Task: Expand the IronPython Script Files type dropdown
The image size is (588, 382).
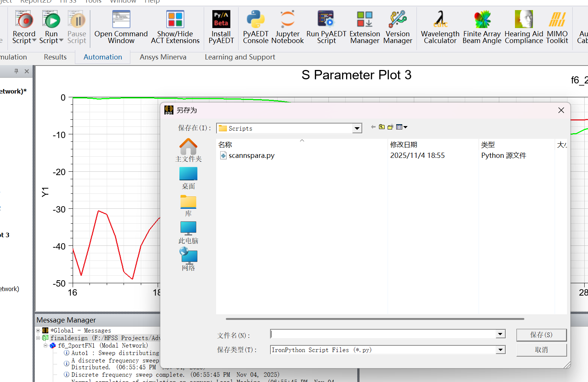Action: point(500,350)
